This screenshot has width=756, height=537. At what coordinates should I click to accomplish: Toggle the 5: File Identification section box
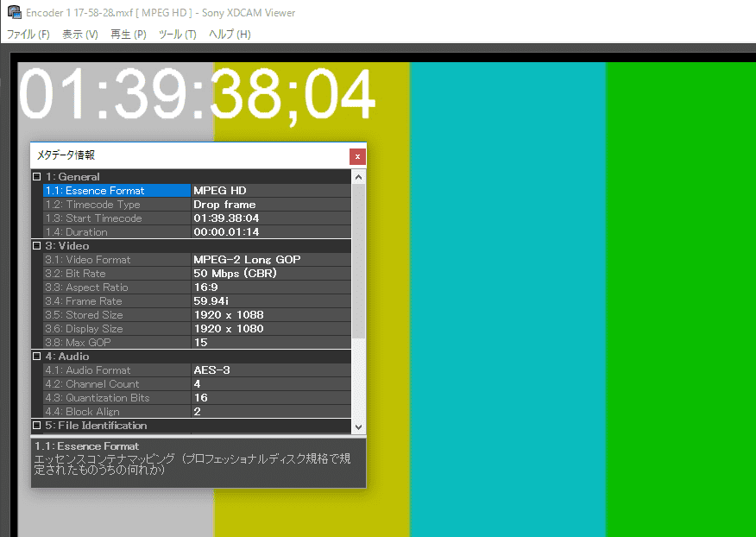(x=36, y=426)
